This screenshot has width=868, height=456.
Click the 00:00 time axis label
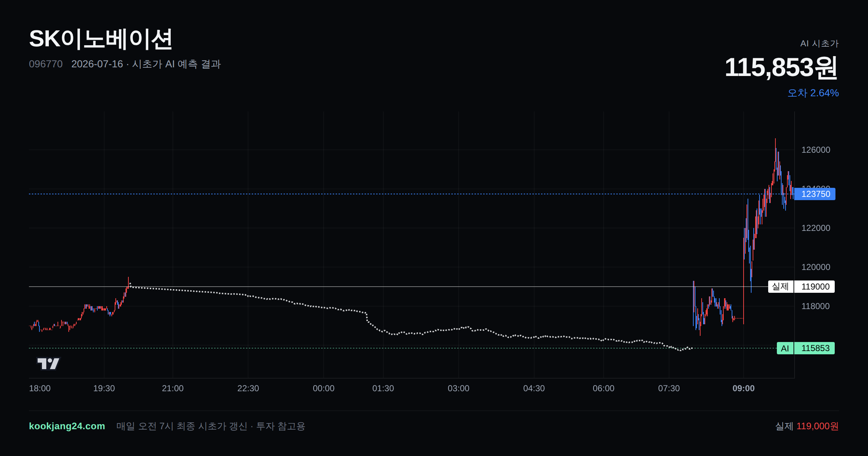(x=323, y=388)
